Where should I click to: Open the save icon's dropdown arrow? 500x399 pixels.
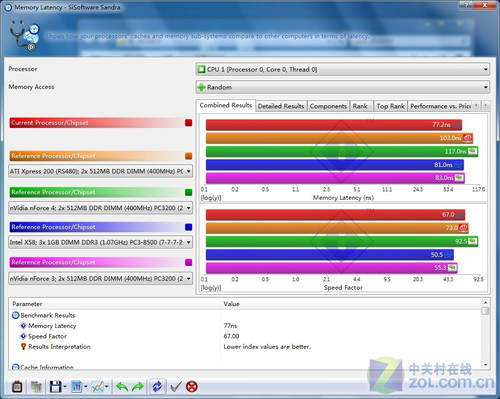[65, 387]
